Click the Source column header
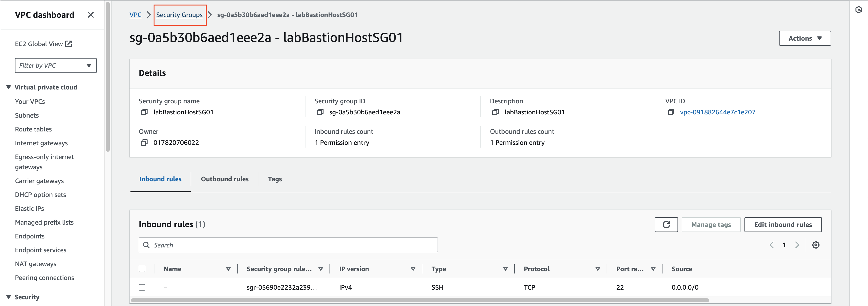The width and height of the screenshot is (868, 306). coord(682,269)
